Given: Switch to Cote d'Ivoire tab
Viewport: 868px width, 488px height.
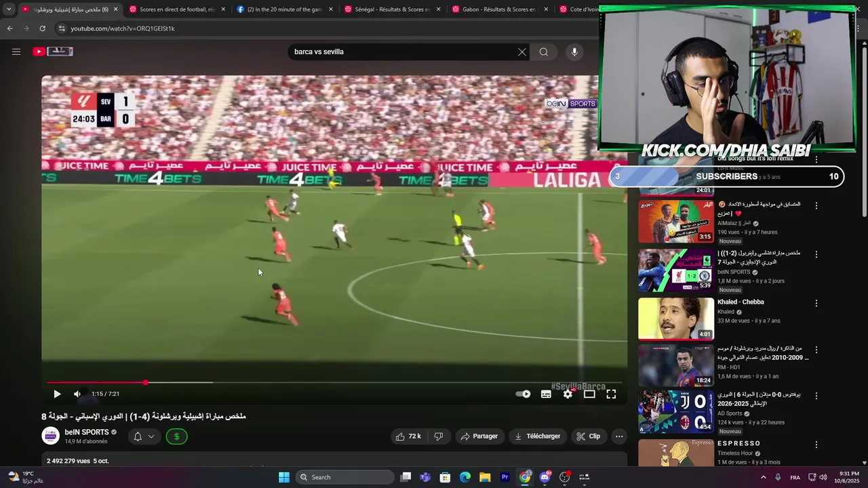Looking at the screenshot, I should pyautogui.click(x=578, y=9).
